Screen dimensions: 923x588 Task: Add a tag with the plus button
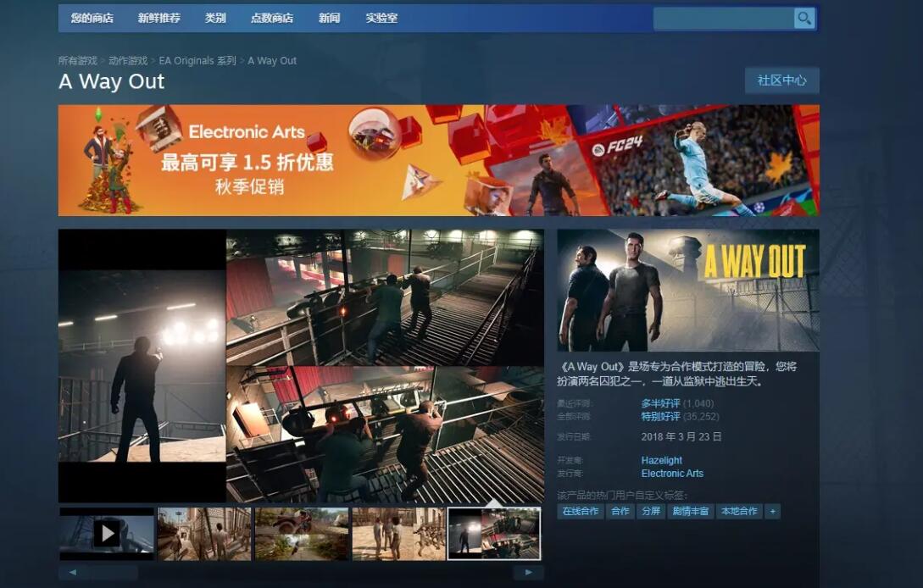772,512
